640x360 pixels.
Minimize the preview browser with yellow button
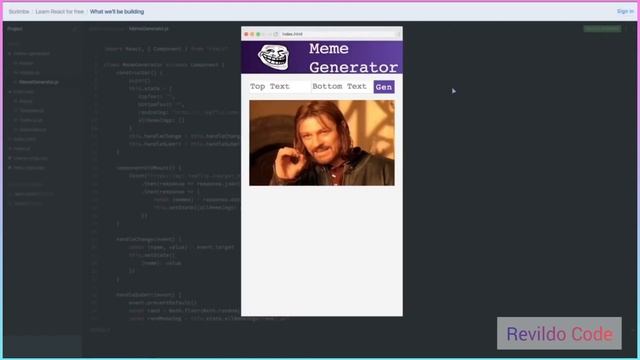pyautogui.click(x=252, y=34)
